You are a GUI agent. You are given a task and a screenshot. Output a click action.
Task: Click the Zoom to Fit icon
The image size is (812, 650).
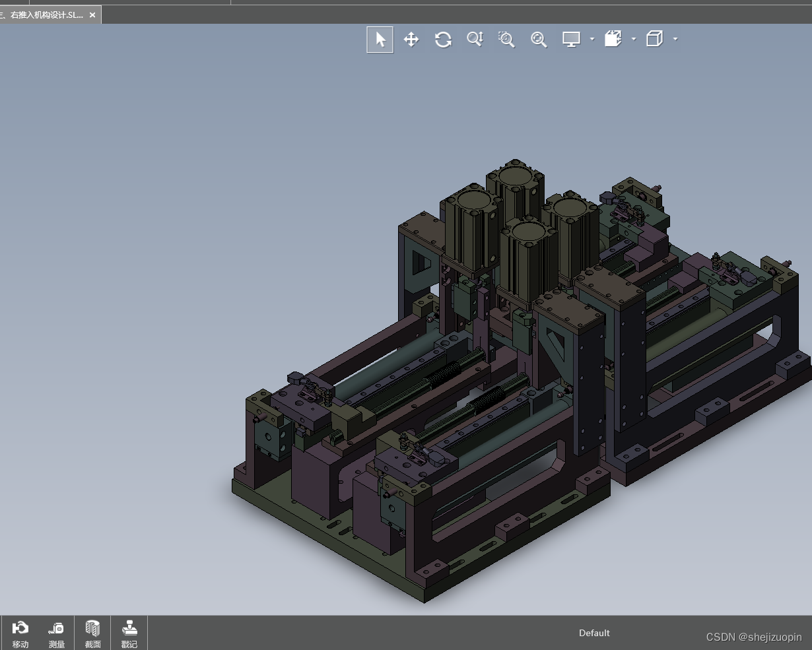539,40
